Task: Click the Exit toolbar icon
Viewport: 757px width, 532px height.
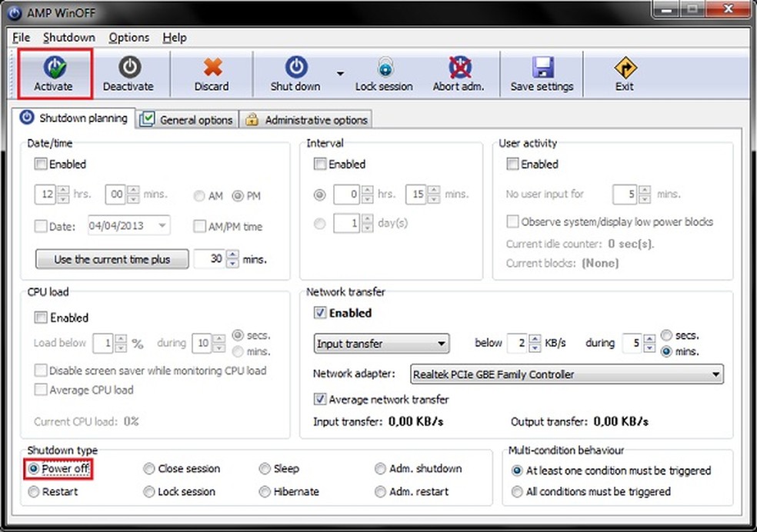Action: [x=625, y=68]
